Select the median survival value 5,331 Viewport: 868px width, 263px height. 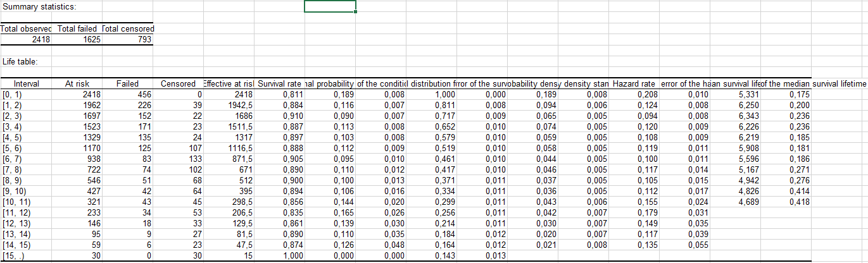[x=742, y=94]
